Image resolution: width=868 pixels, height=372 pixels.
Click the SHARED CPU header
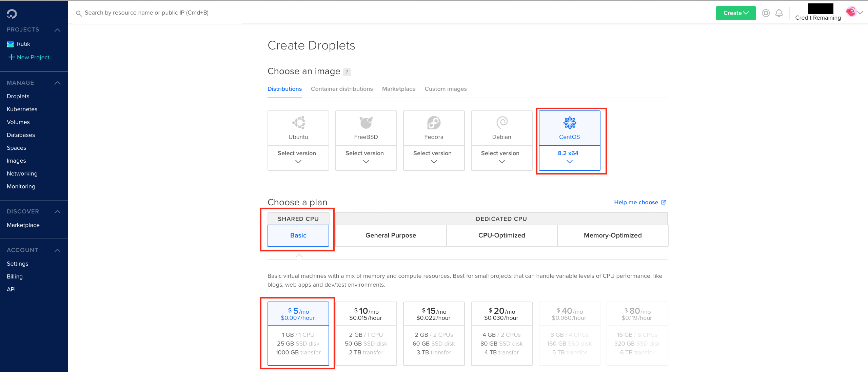coord(298,219)
